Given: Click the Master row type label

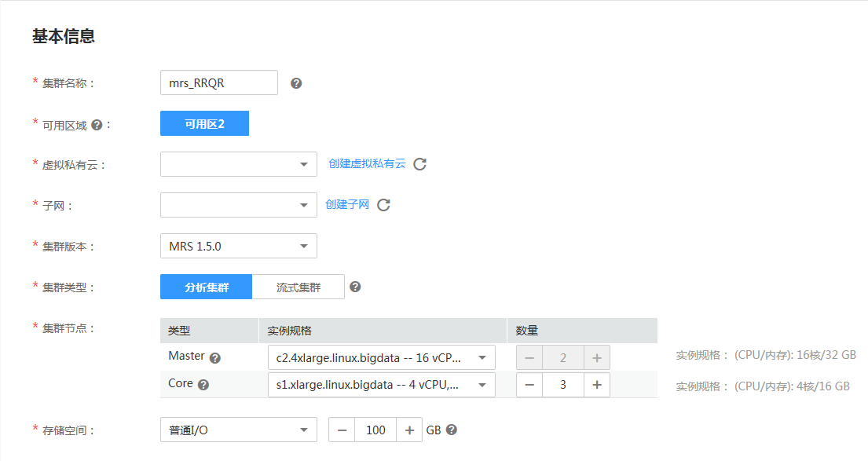Looking at the screenshot, I should tap(186, 356).
